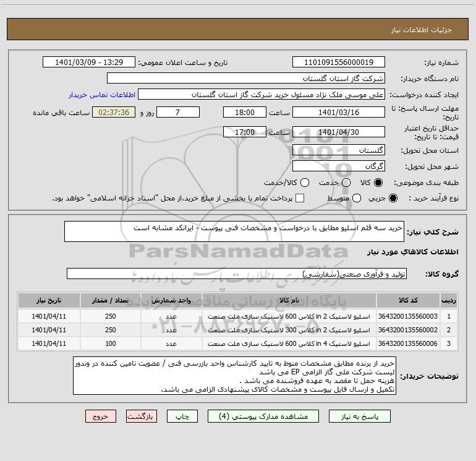Image resolution: width=476 pixels, height=461 pixels.
Task: Click the بازگشت back button
Action: point(142,416)
